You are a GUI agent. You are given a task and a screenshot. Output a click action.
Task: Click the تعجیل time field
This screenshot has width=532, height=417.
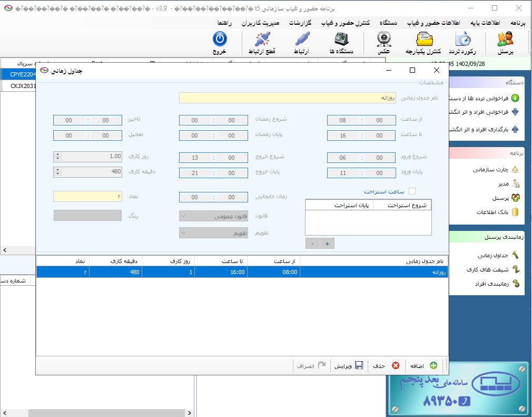87,135
